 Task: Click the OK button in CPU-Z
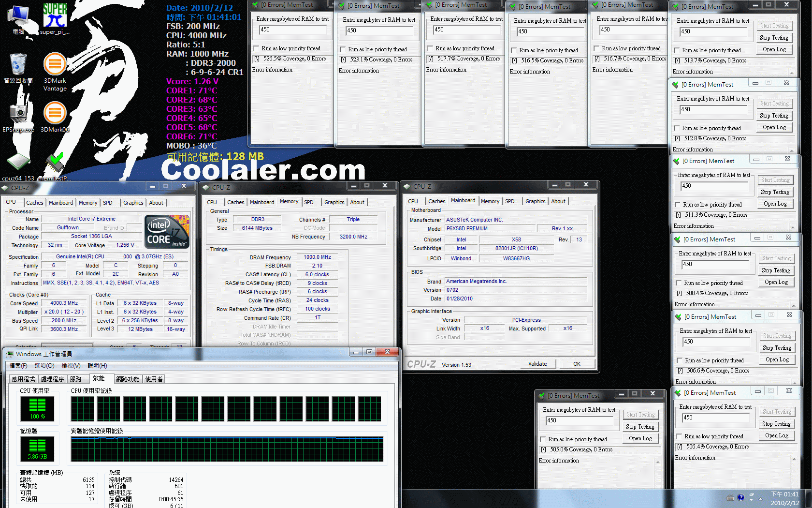(x=577, y=364)
